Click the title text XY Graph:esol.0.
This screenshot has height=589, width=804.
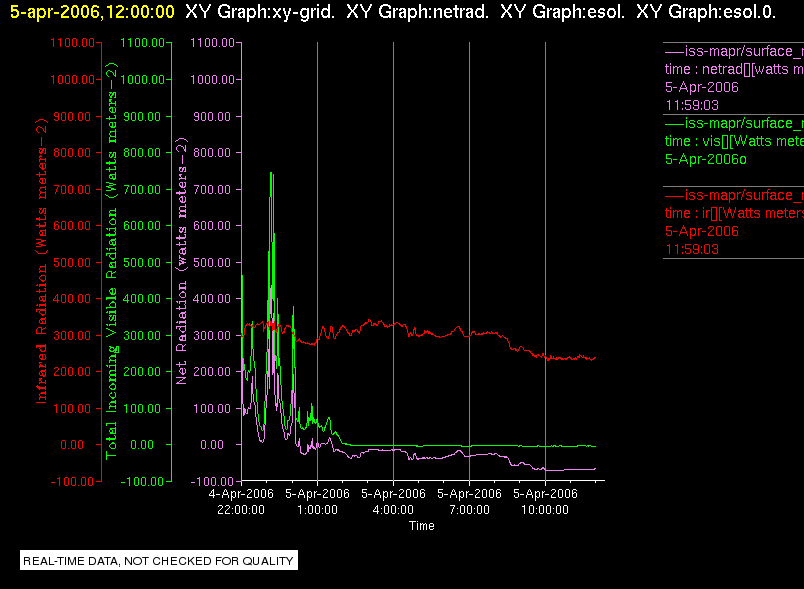click(x=706, y=12)
